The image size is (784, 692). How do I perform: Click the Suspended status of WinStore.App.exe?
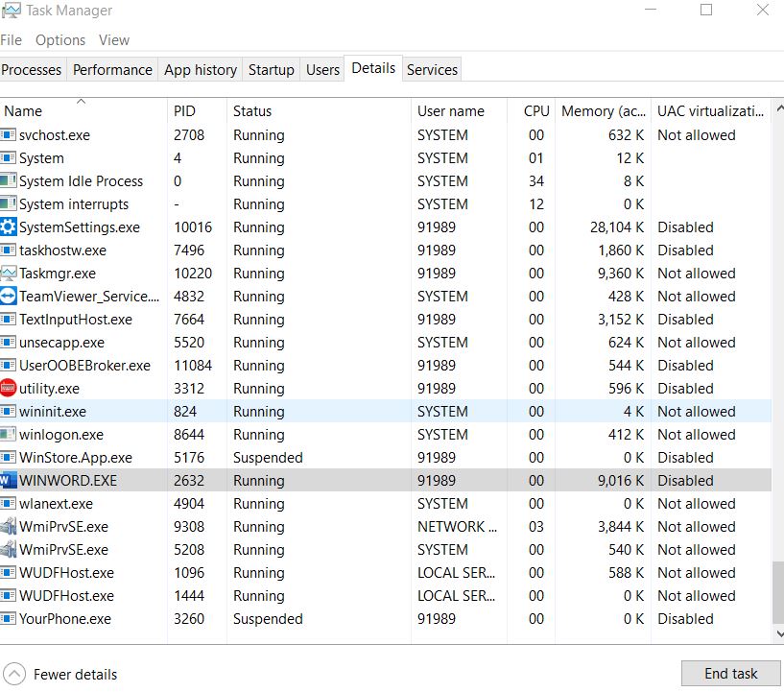tap(268, 458)
